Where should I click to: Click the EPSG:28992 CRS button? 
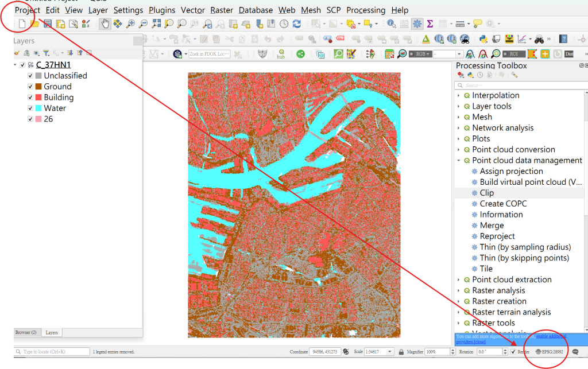point(550,352)
